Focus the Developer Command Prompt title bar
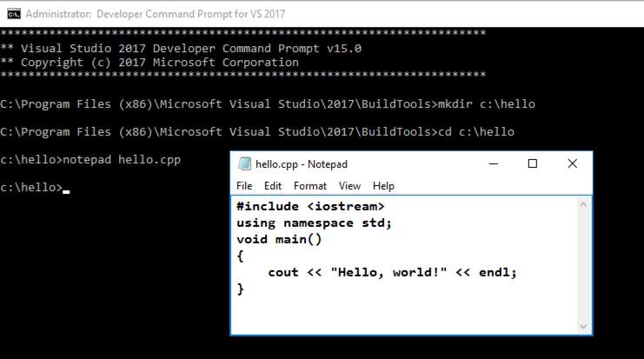644x359 pixels. [261, 12]
